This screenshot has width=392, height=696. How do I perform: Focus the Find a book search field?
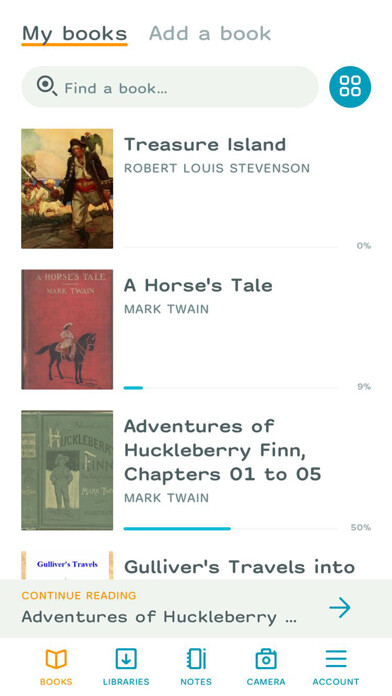[170, 87]
